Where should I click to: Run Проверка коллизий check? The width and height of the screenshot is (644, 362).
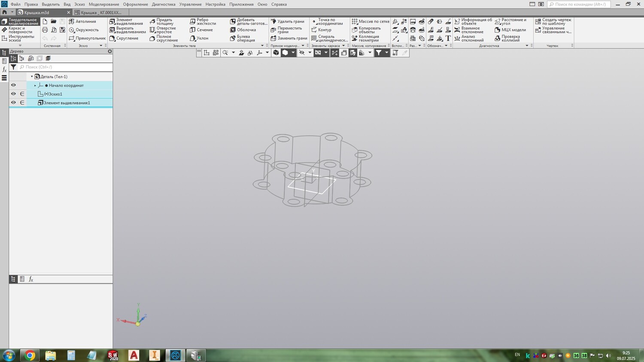[x=507, y=38]
